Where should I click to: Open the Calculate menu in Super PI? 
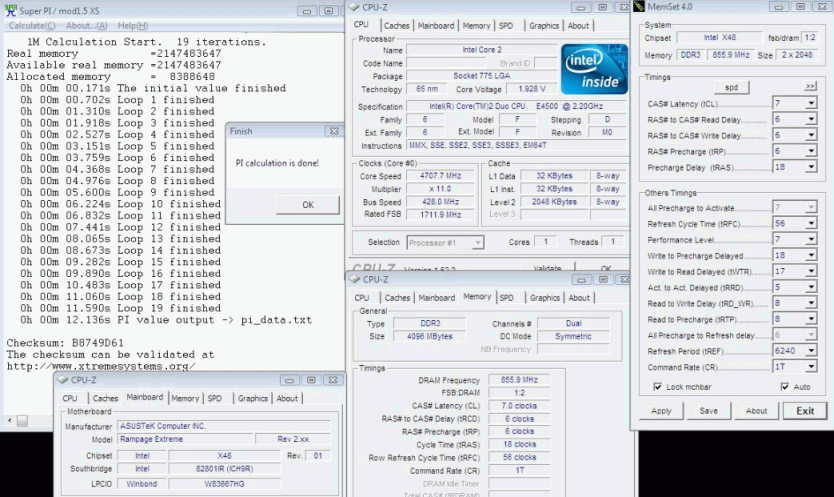tap(32, 26)
